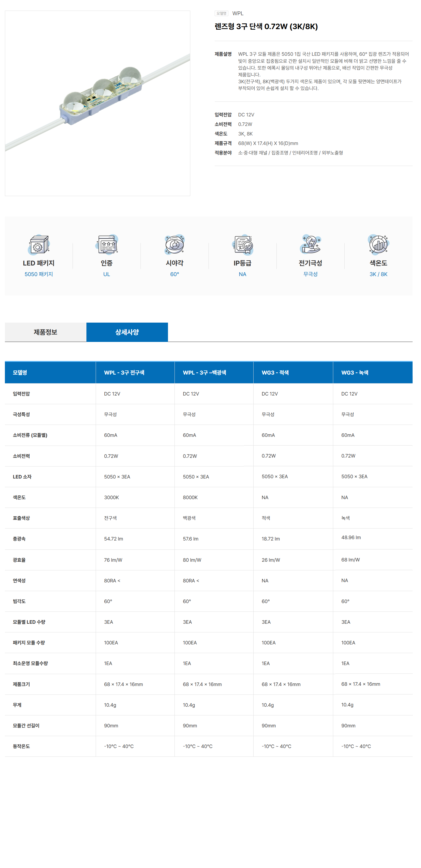
Task: Click the 무극성 polarity value under 전기극성
Action: [310, 274]
